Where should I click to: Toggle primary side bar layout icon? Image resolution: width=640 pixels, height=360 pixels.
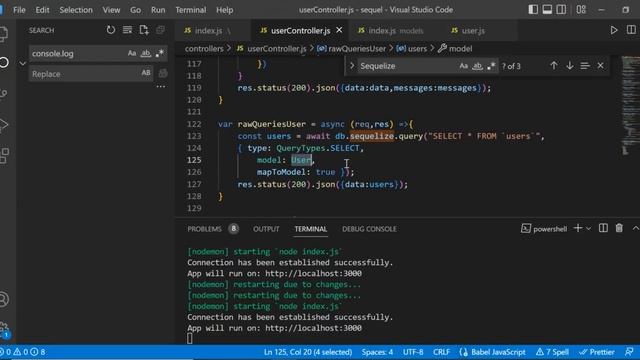tap(533, 10)
